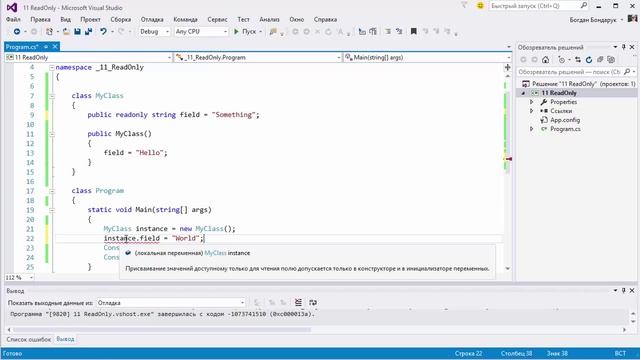Click Sync with Active Document icon
Viewport: 640px width, 360px height.
578,60
